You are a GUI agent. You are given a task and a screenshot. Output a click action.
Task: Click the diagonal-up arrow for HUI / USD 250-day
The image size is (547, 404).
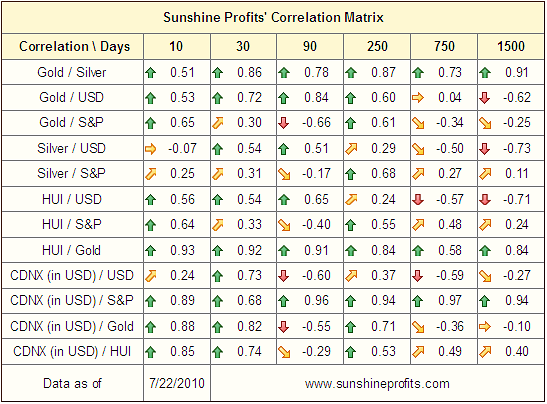pos(351,200)
